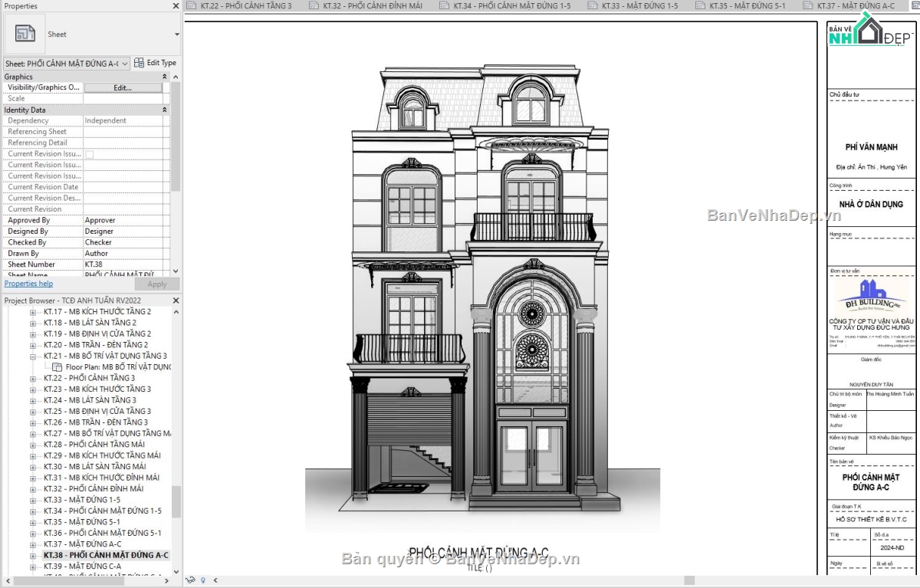
Task: Click the Apply button in Properties
Action: [x=156, y=283]
